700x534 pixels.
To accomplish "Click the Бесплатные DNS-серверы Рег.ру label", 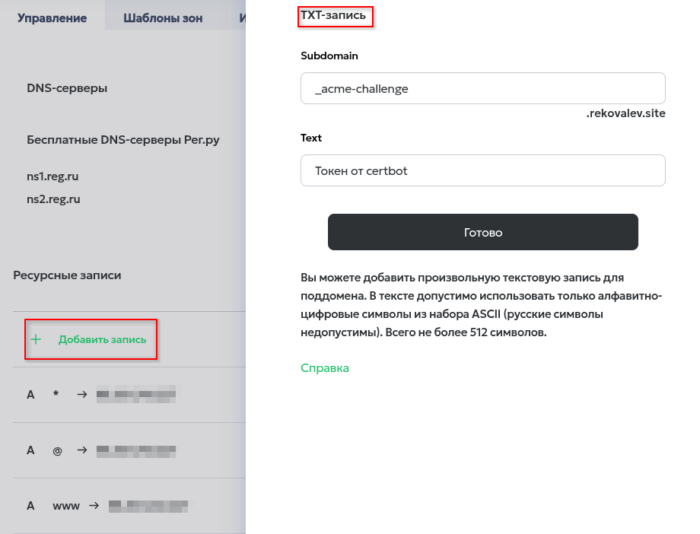I will point(122,140).
